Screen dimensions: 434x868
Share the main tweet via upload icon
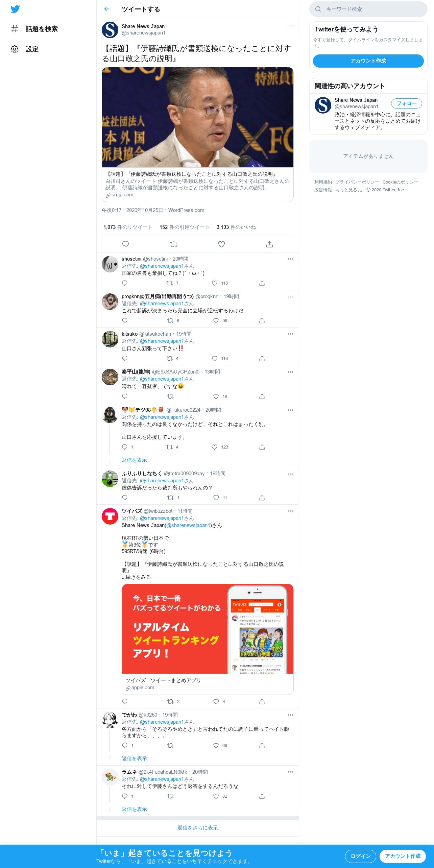[x=269, y=244]
